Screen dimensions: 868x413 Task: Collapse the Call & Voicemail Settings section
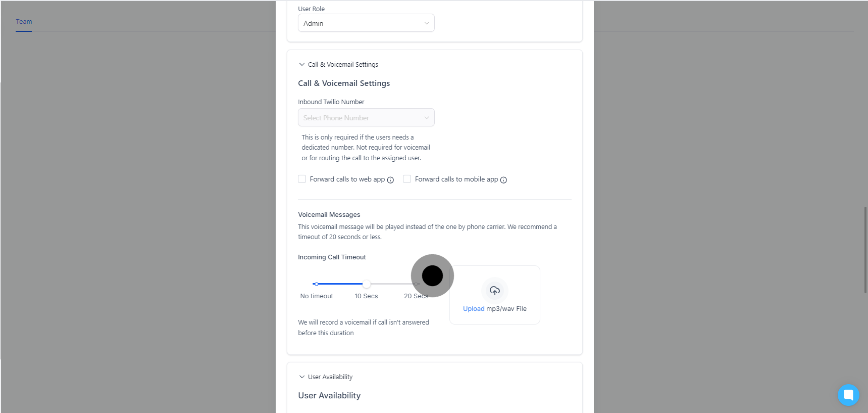tap(302, 65)
